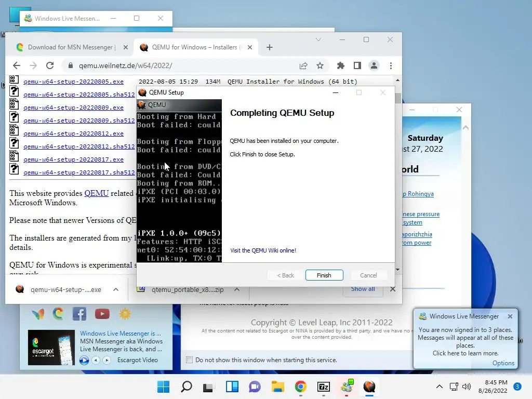Open the Visit the QEMU Wiki online link
This screenshot has height=399, width=532.
(263, 250)
